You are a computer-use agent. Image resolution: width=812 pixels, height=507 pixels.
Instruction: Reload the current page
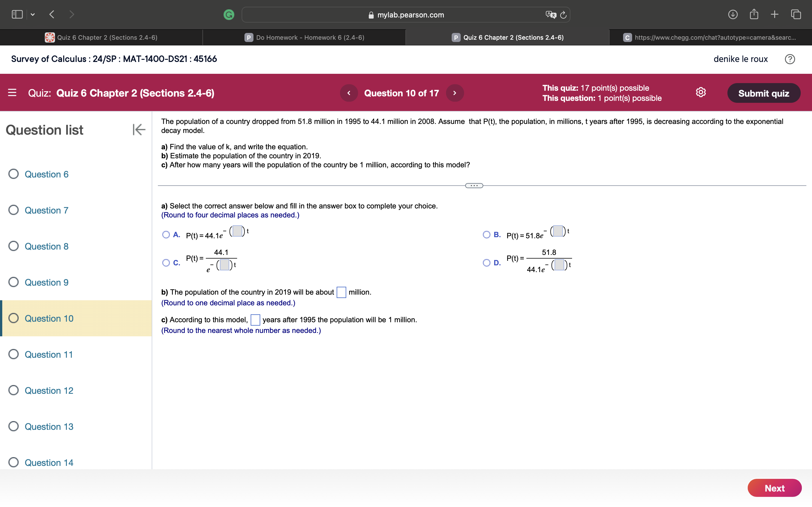[562, 15]
